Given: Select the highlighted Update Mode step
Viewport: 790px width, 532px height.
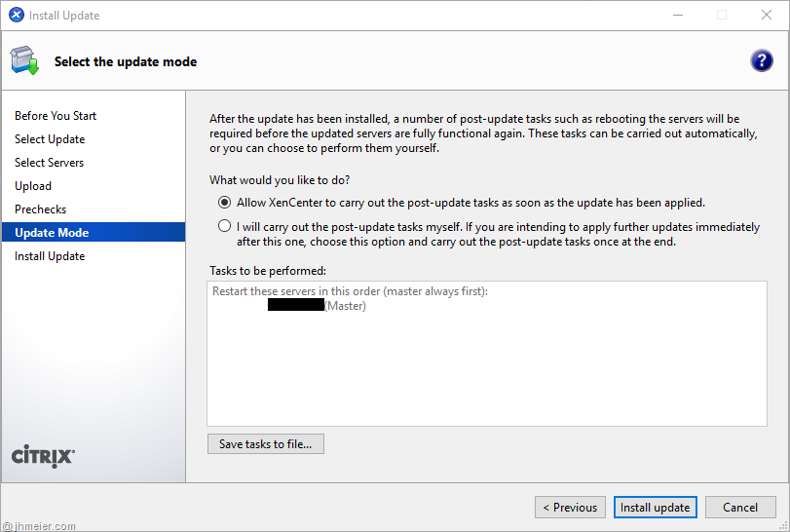Looking at the screenshot, I should (52, 233).
